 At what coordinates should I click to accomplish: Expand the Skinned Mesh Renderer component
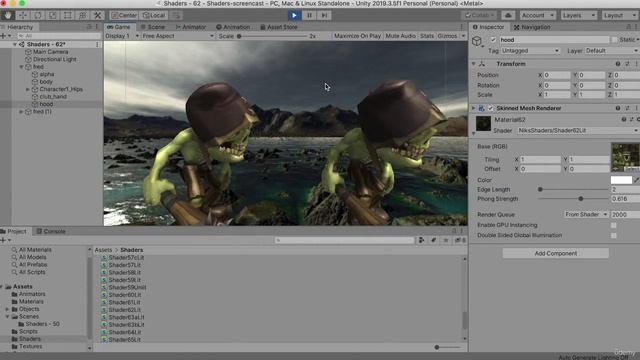[x=474, y=108]
